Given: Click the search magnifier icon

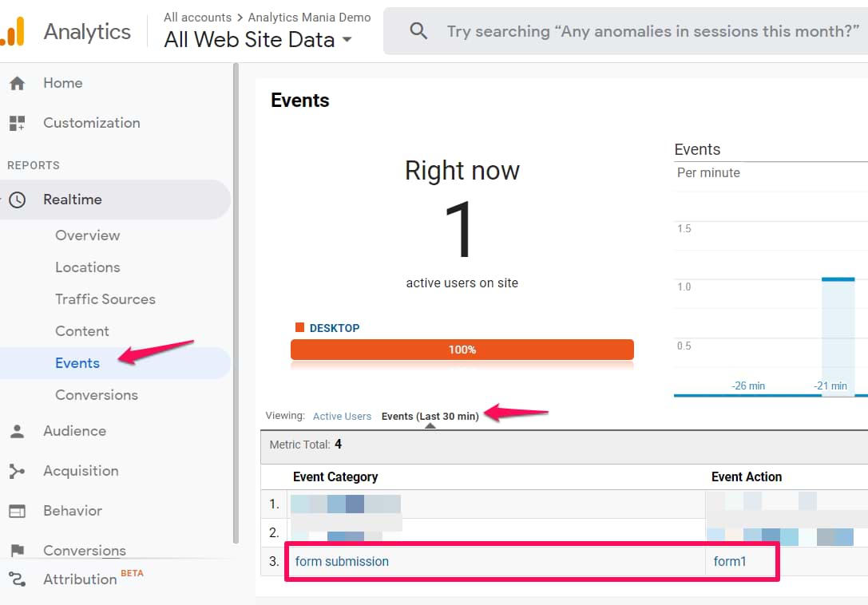Looking at the screenshot, I should coord(418,31).
